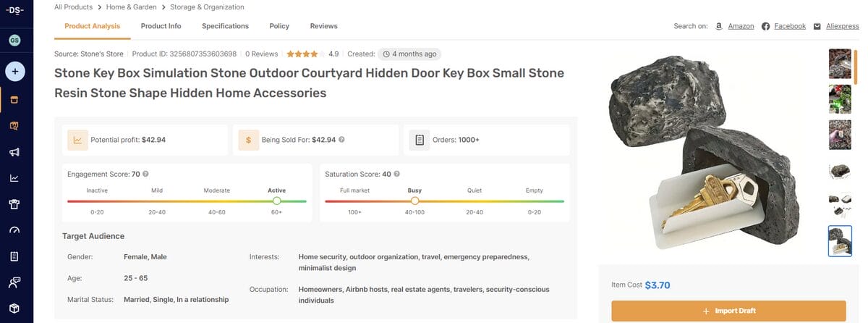Click the t-shirt icon in sidebar
This screenshot has width=868, height=323.
pos(14,204)
